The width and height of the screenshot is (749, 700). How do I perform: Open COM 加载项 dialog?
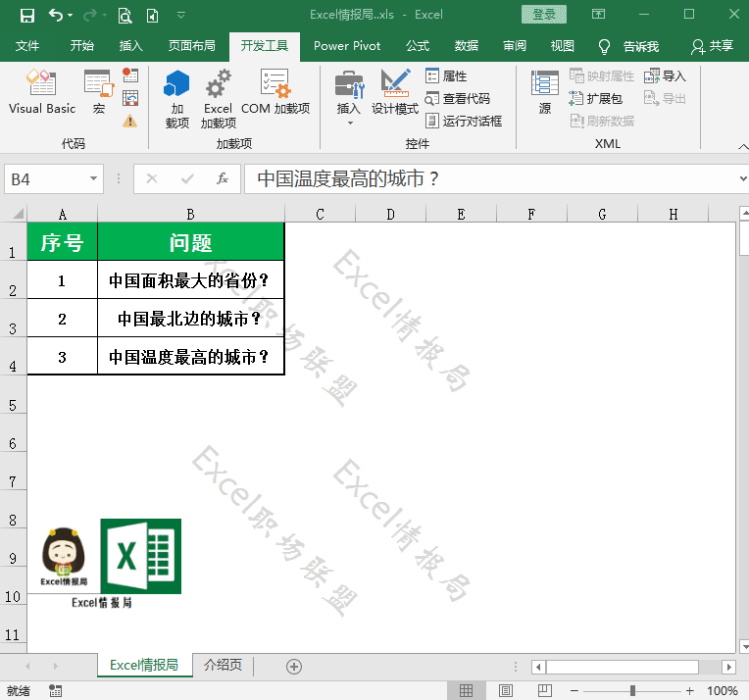coord(275,92)
